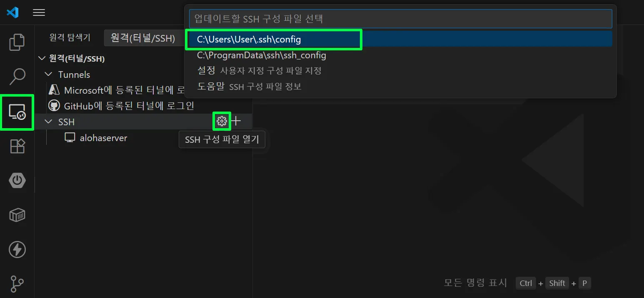Open the Explorer files icon
Viewport: 644px width, 298px height.
[x=17, y=42]
